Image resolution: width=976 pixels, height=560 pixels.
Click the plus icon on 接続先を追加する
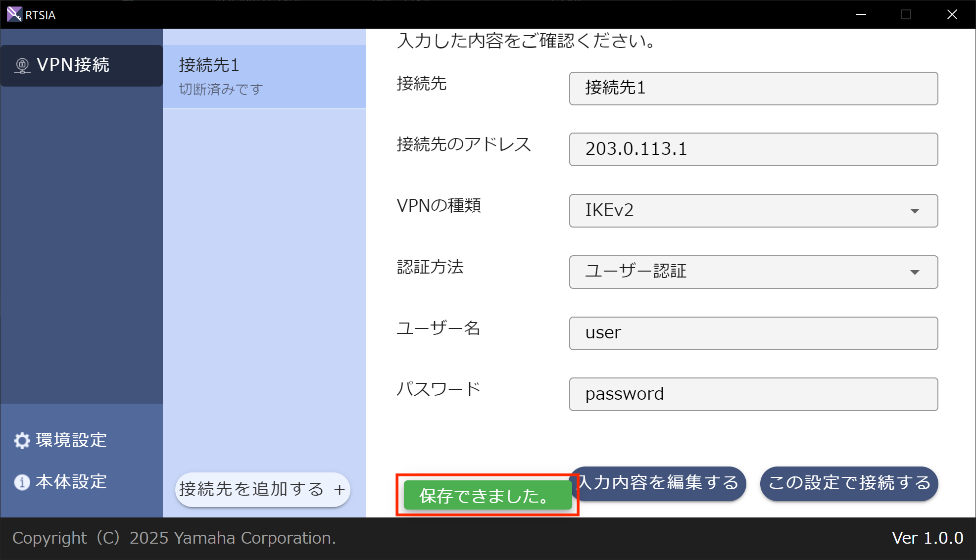click(339, 489)
